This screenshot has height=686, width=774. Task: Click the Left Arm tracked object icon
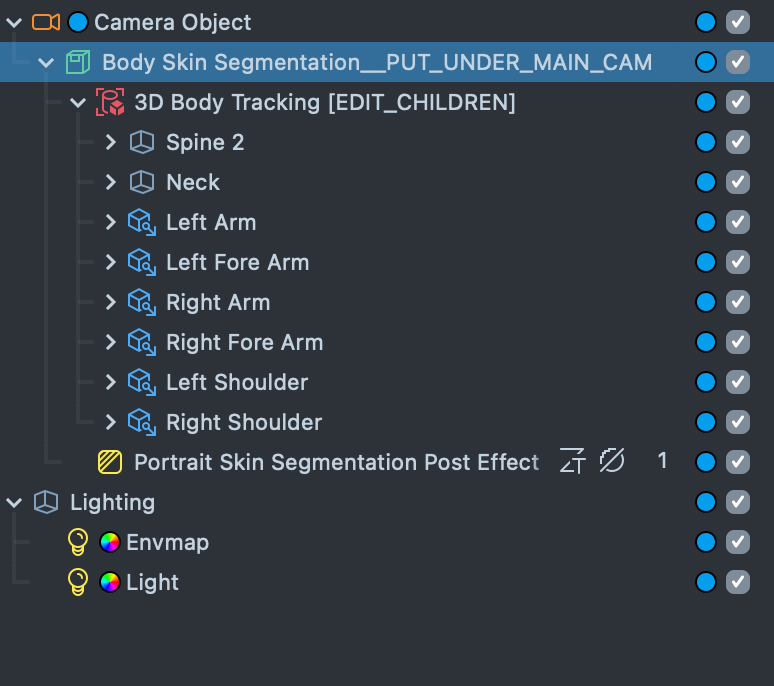[x=142, y=222]
